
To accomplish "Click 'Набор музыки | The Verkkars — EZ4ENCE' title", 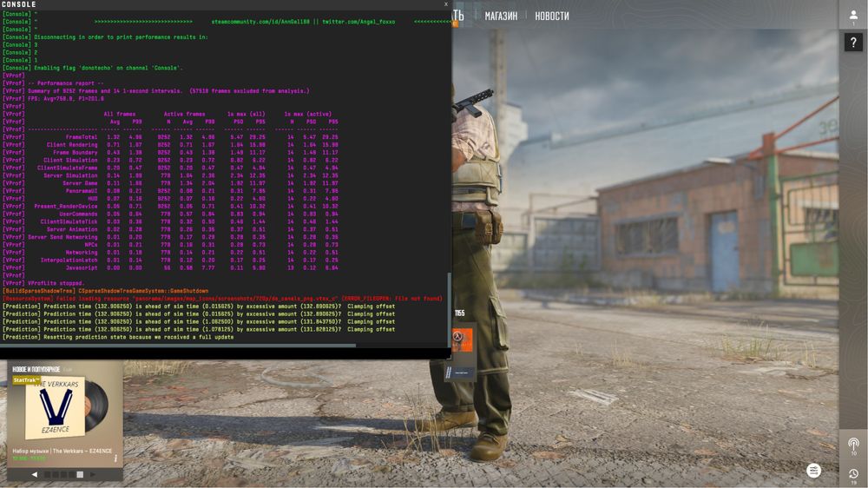I will click(62, 451).
